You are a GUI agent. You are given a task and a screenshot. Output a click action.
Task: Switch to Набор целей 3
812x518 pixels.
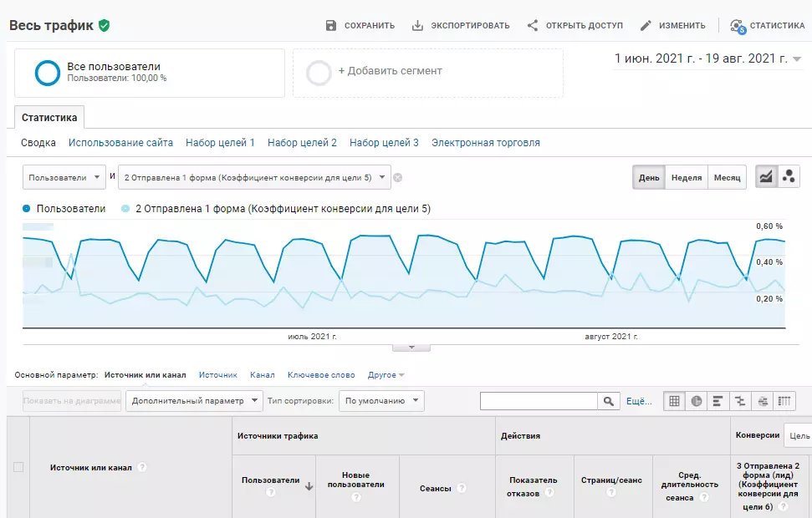(384, 143)
